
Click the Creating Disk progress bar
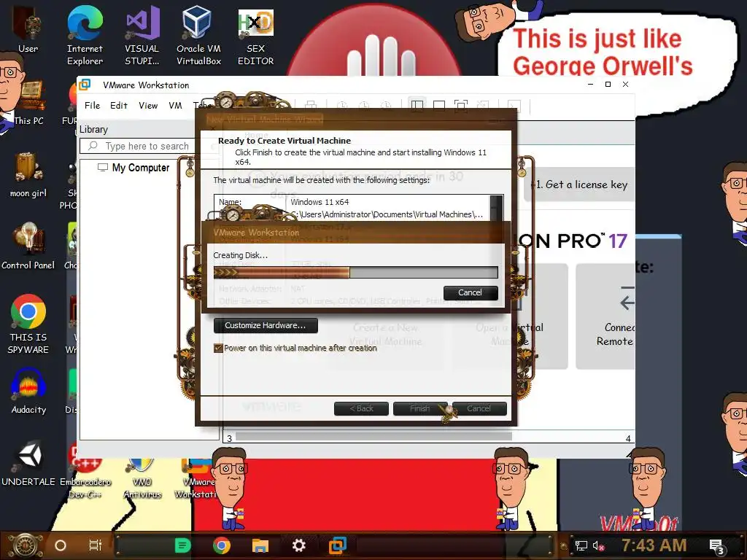[x=355, y=273]
